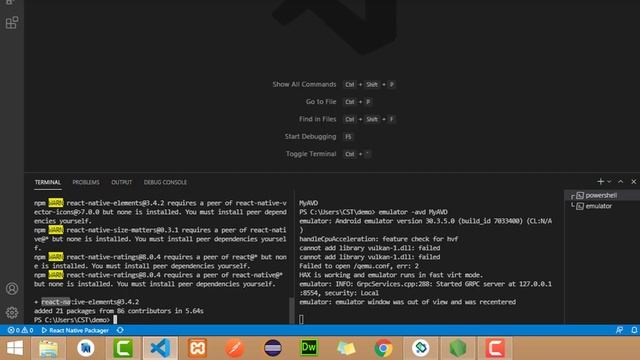This screenshot has height=360, width=640.
Task: Switch to the PROBLEMS tab
Action: (x=86, y=182)
